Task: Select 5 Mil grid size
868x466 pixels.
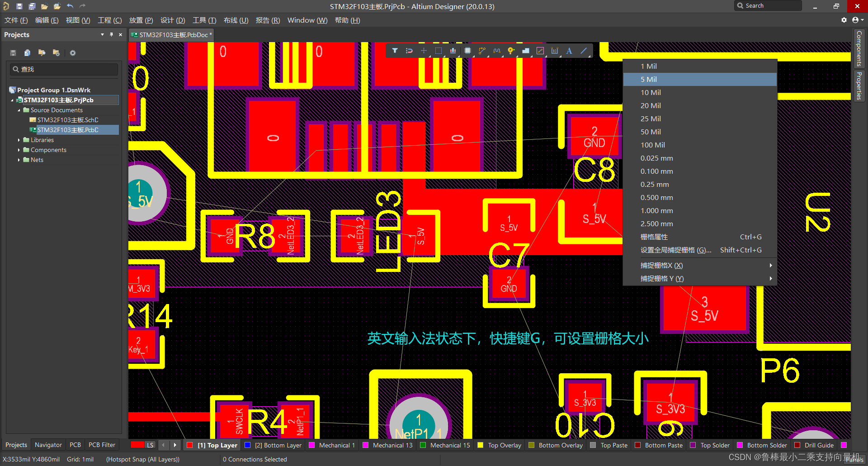Action: click(x=700, y=79)
